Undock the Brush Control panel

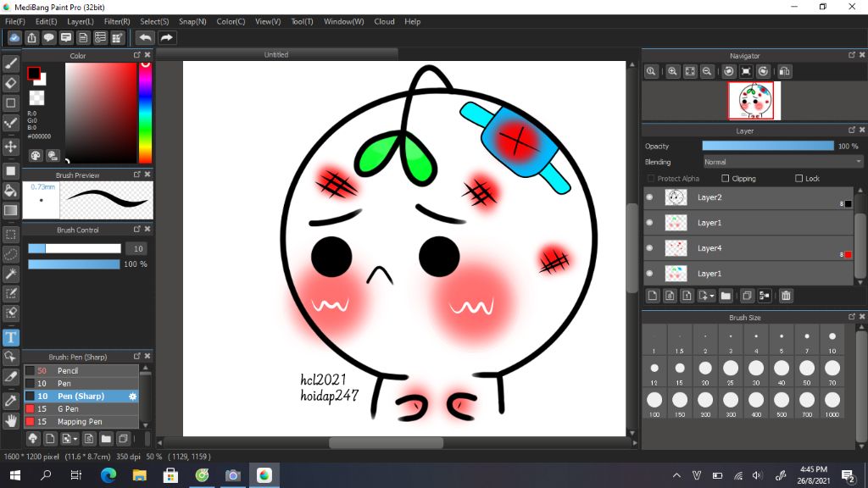136,229
